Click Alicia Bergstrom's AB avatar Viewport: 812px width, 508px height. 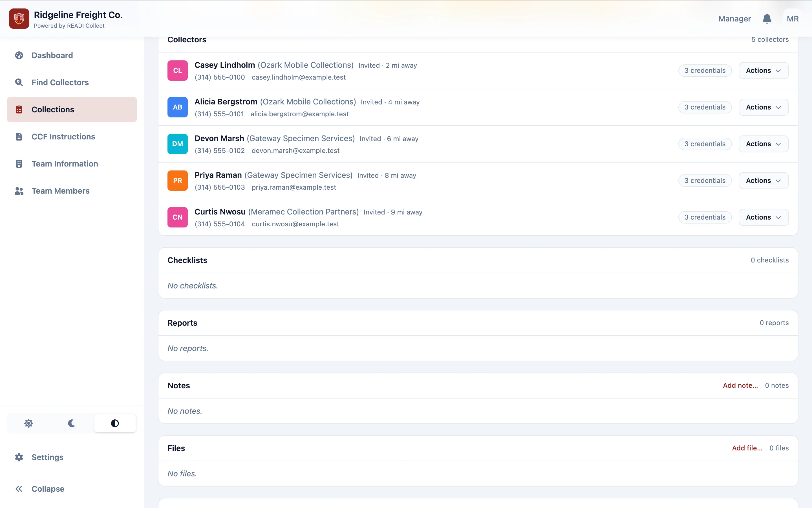pos(178,107)
